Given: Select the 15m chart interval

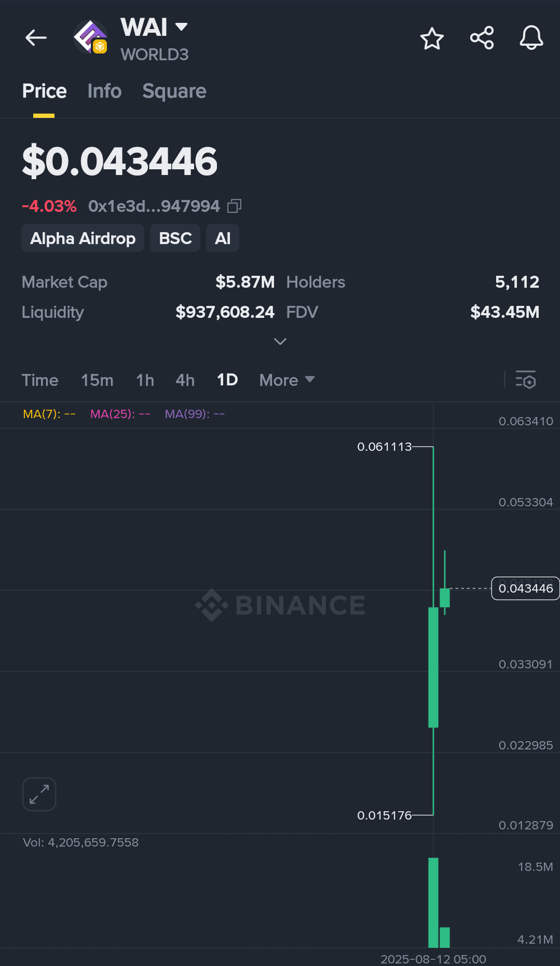Looking at the screenshot, I should coord(97,380).
